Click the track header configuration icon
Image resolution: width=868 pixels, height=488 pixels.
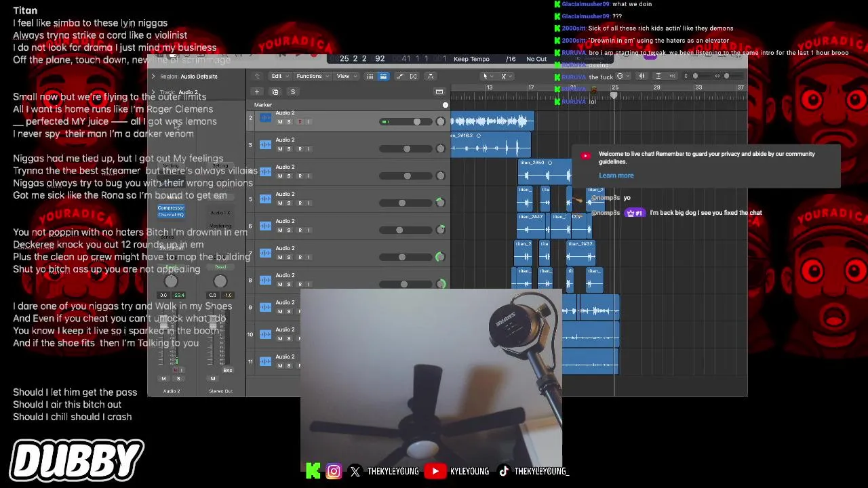pos(439,91)
